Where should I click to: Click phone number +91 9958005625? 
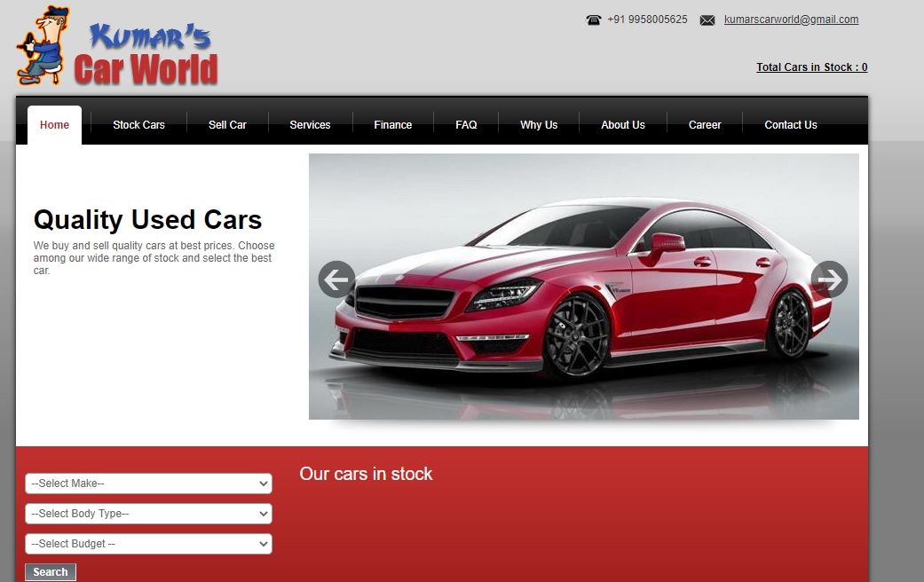pos(647,20)
